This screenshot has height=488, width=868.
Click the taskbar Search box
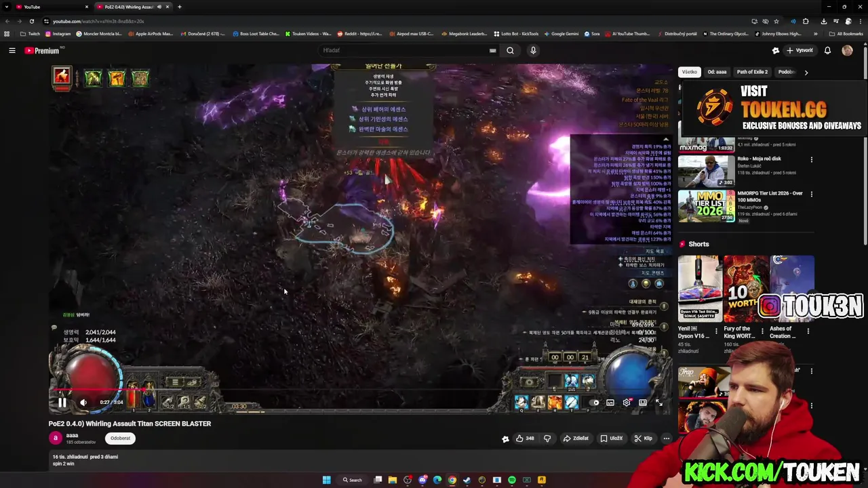pyautogui.click(x=353, y=480)
